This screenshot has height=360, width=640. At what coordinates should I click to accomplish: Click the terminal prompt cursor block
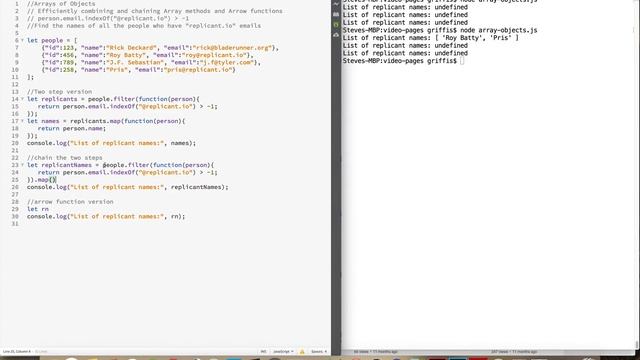(462, 61)
